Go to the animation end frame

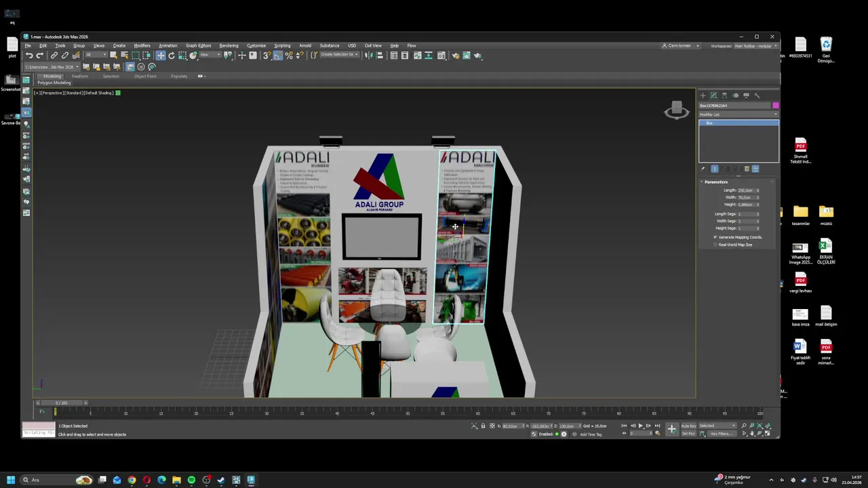657,426
